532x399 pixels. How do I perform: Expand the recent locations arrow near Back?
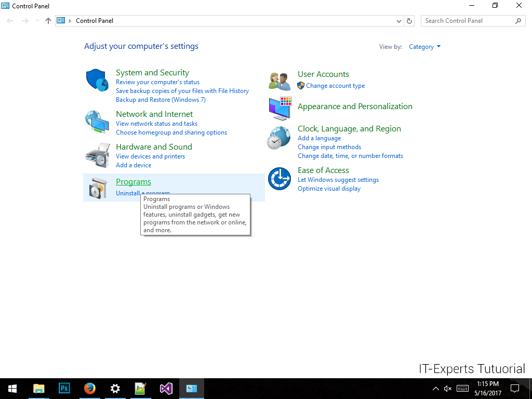point(37,21)
